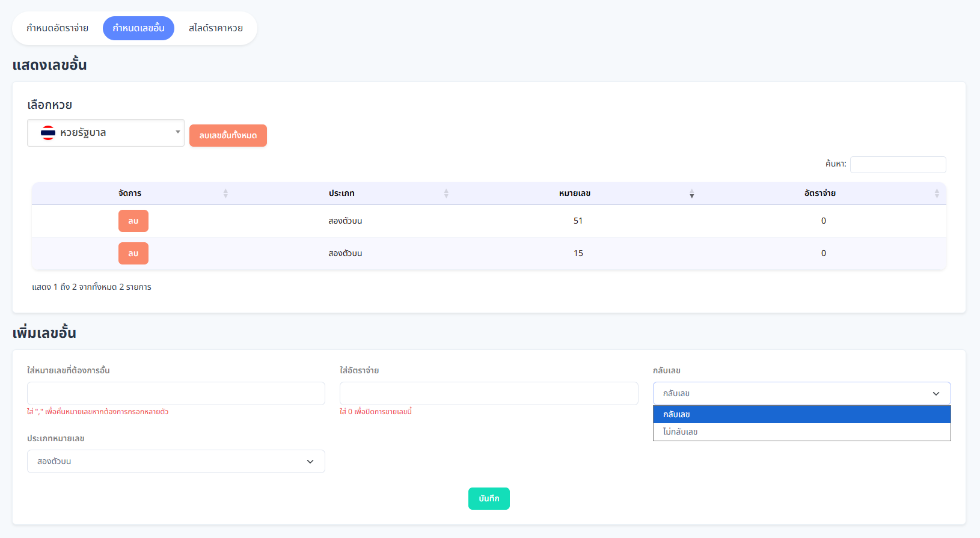Click the ใส่หมายเลขที่ต้องการอั้น input field
The height and width of the screenshot is (538, 980).
pyautogui.click(x=176, y=394)
